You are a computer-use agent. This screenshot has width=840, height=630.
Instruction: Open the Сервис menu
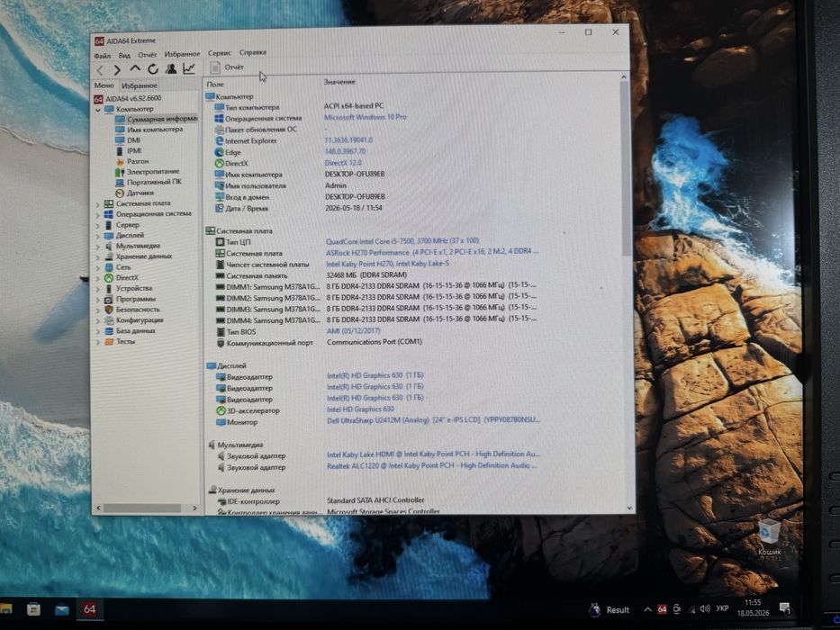[x=220, y=53]
